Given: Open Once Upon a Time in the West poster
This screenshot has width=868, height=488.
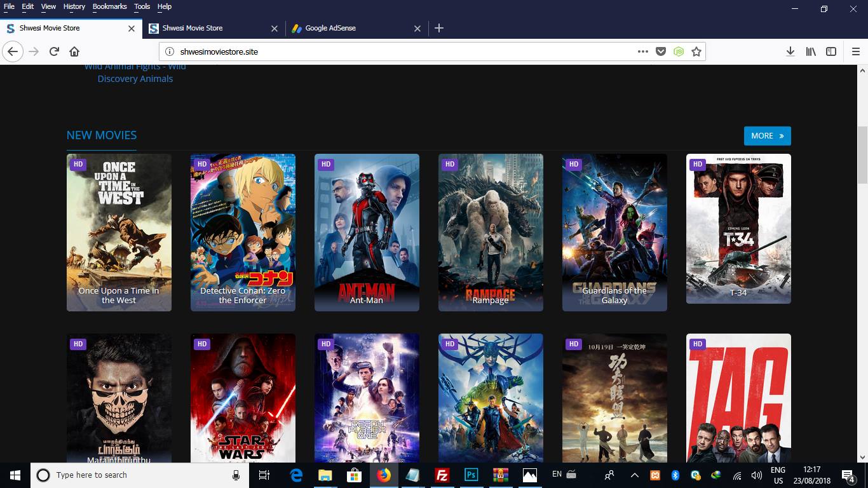Looking at the screenshot, I should [119, 233].
